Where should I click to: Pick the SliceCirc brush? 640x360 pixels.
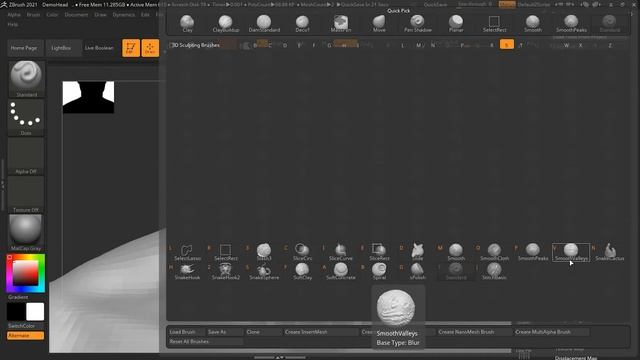tap(302, 252)
